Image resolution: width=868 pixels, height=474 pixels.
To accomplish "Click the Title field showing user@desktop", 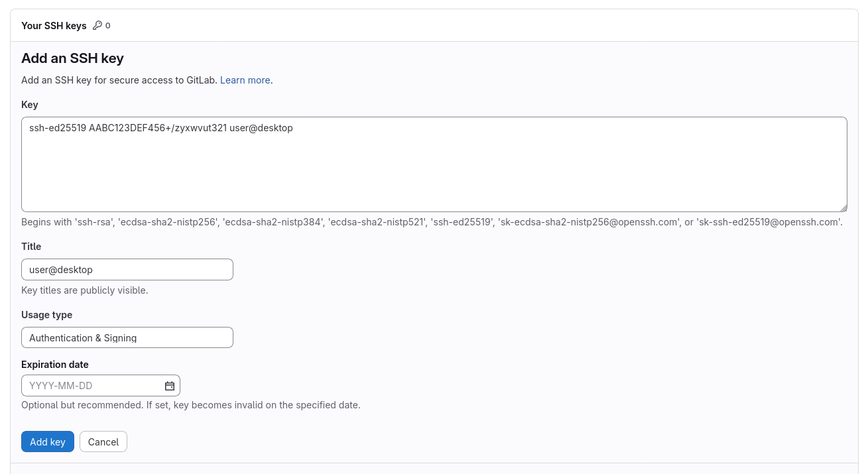I will tap(127, 269).
